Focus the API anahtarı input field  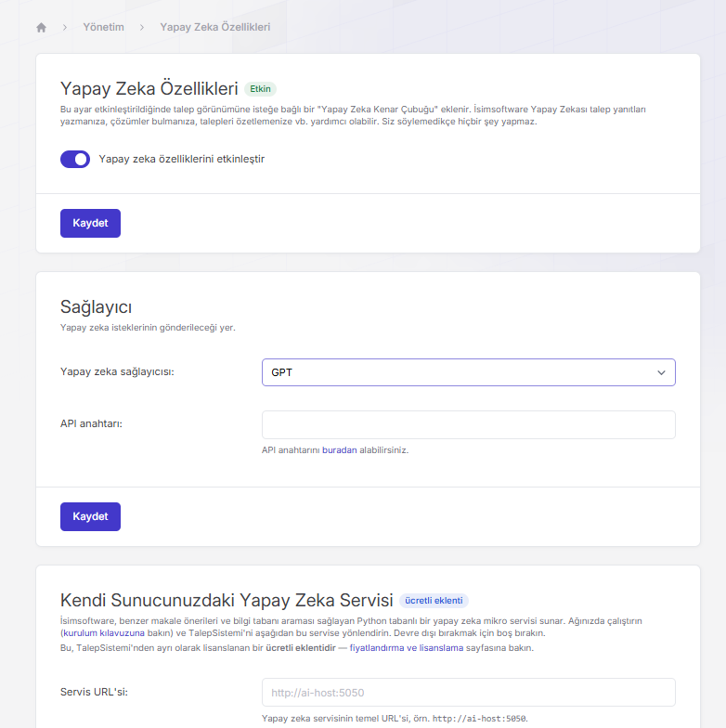468,425
